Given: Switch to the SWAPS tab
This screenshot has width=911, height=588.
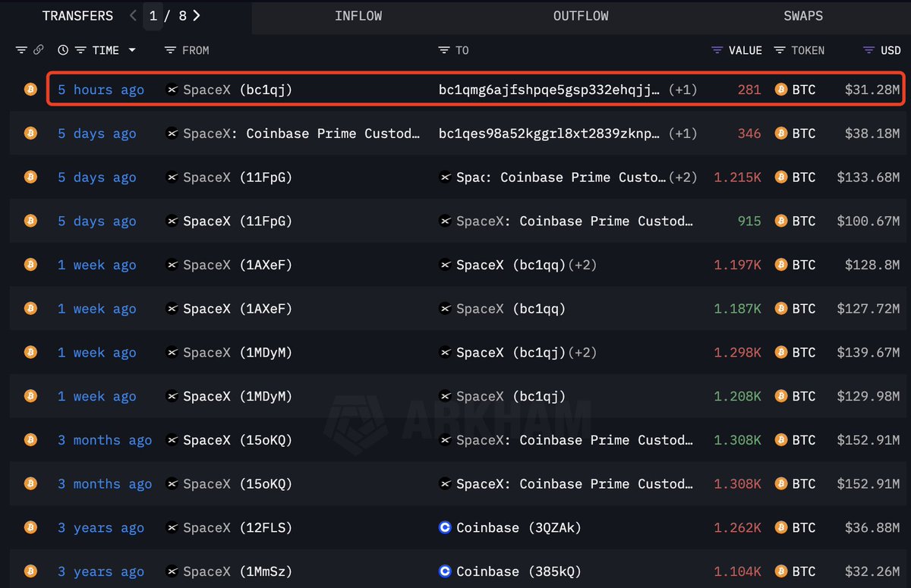Looking at the screenshot, I should 802,15.
